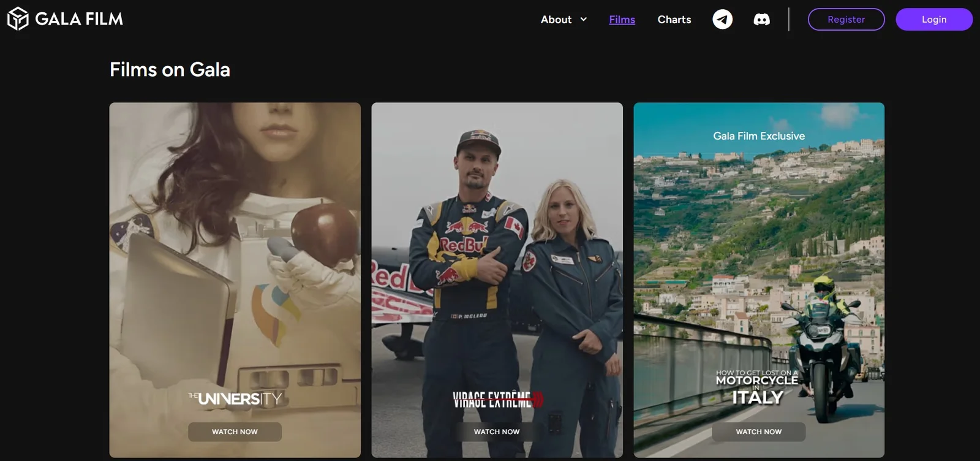Go to the Films nav link
The image size is (980, 461).
622,20
